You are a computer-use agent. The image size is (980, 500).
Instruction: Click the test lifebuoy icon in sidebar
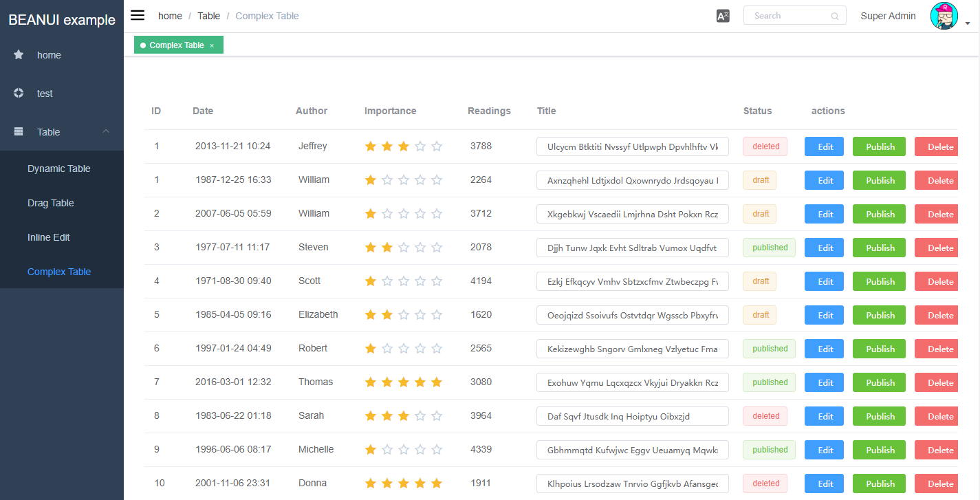(19, 94)
